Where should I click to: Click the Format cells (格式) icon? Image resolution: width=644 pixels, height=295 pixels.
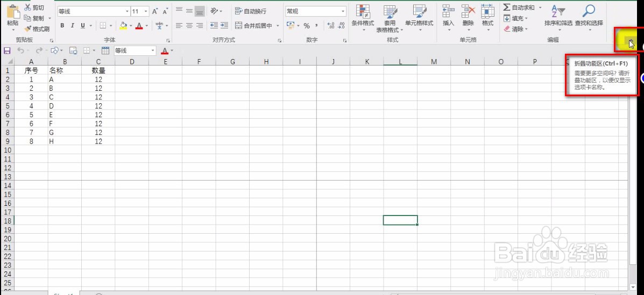[487, 10]
